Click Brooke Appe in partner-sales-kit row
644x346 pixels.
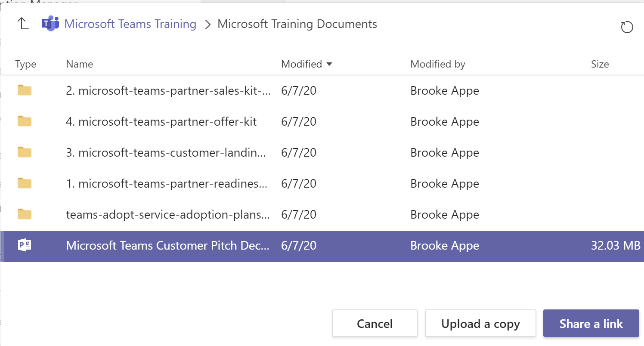pyautogui.click(x=445, y=91)
